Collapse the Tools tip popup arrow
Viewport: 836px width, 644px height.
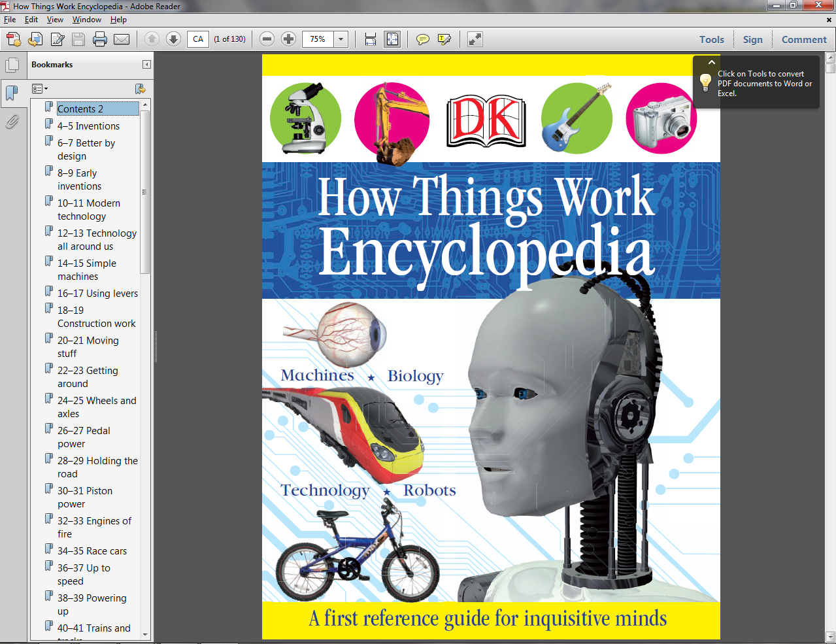pyautogui.click(x=712, y=62)
